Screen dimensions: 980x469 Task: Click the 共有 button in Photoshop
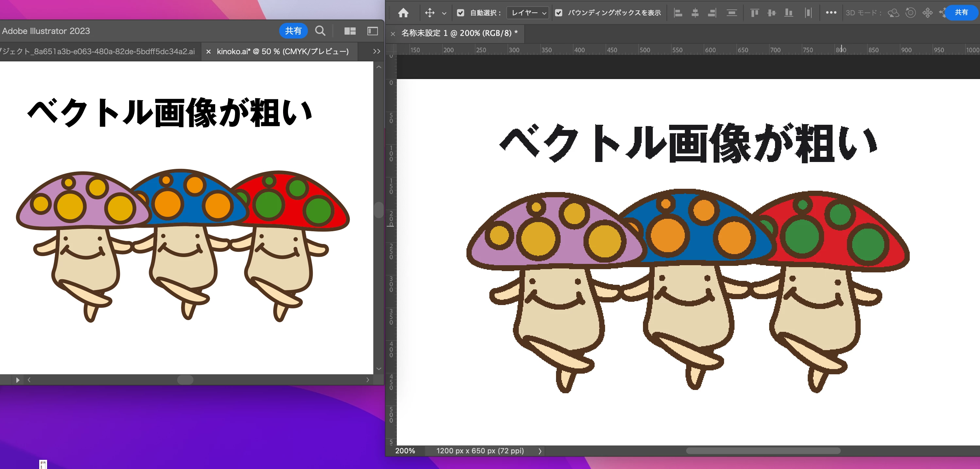click(x=961, y=12)
